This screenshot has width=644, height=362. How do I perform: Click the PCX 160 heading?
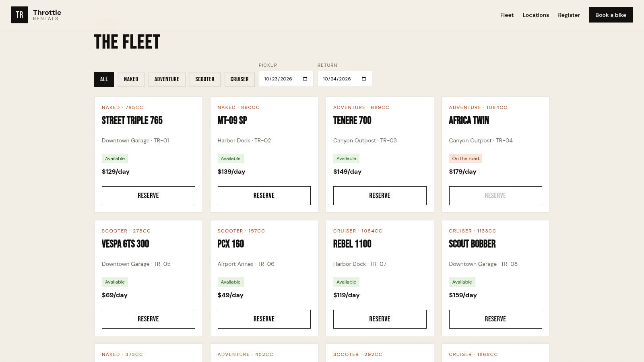231,244
